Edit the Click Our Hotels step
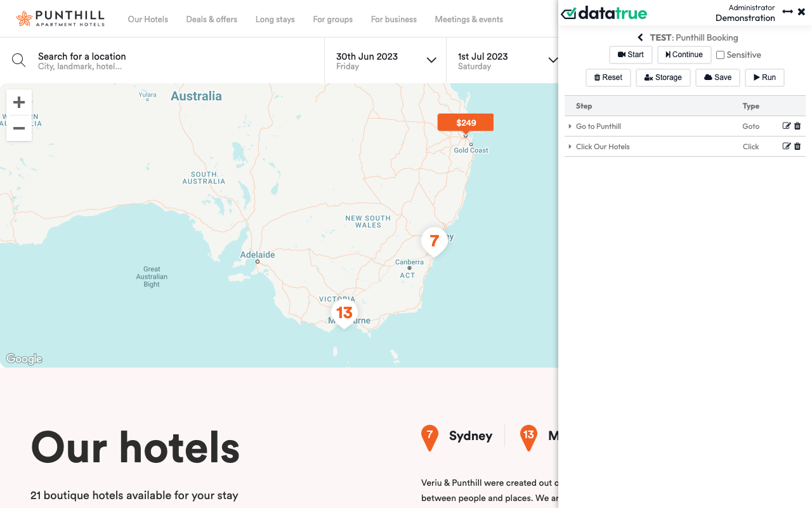The height and width of the screenshot is (508, 812). [x=787, y=147]
